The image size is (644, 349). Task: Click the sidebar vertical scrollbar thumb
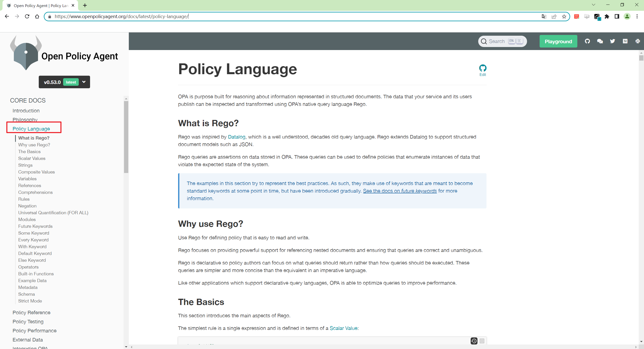click(x=126, y=137)
